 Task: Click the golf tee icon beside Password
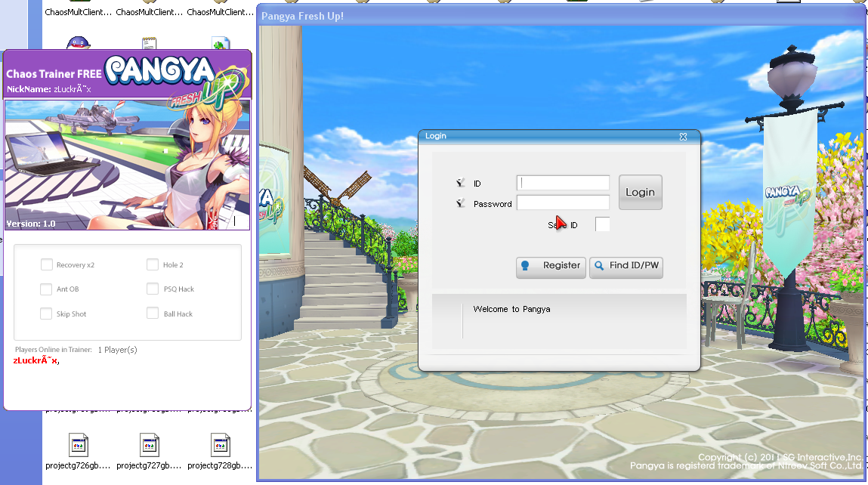pos(460,203)
